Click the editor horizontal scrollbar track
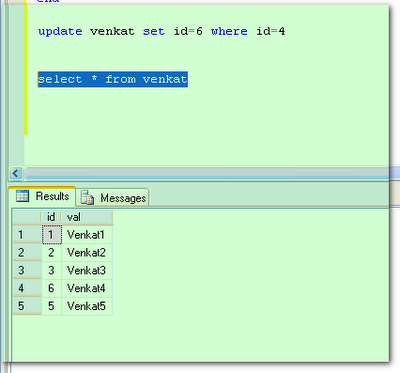The height and width of the screenshot is (373, 400). [207, 173]
